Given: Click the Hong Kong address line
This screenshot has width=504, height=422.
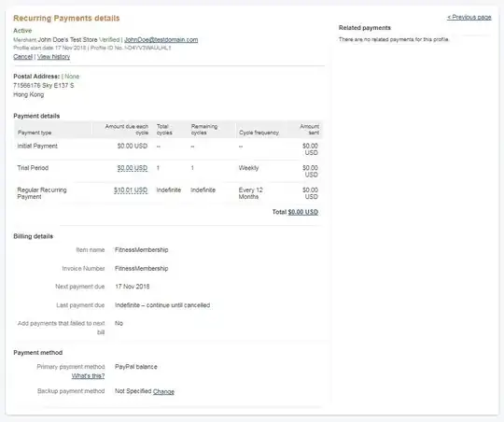Looking at the screenshot, I should (29, 94).
